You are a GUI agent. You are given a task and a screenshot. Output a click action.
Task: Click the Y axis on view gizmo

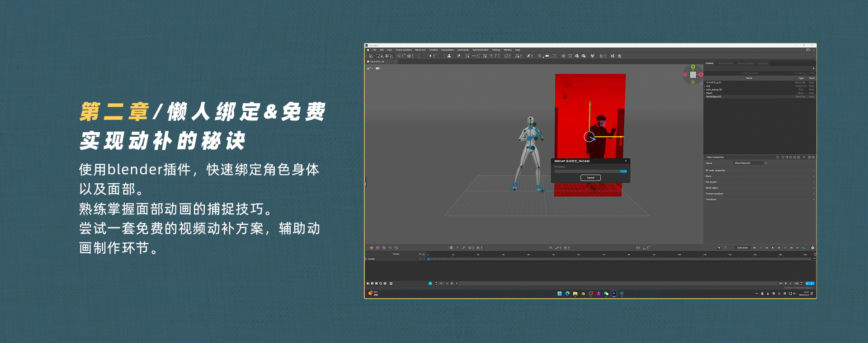pyautogui.click(x=693, y=67)
